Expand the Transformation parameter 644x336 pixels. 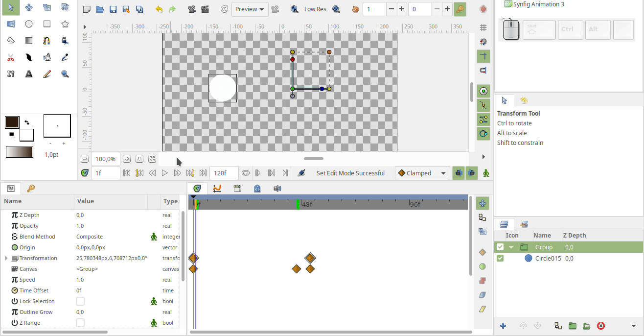pyautogui.click(x=5, y=258)
